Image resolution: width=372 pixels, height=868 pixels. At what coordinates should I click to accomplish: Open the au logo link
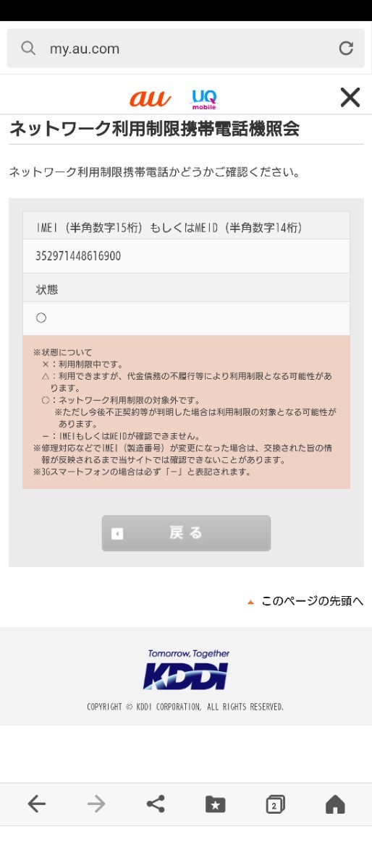[151, 98]
